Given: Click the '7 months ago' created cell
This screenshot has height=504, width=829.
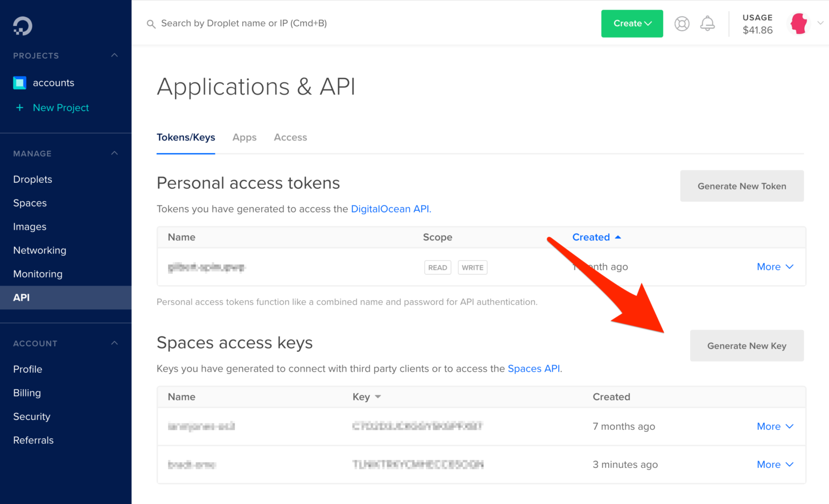Looking at the screenshot, I should click(x=624, y=427).
